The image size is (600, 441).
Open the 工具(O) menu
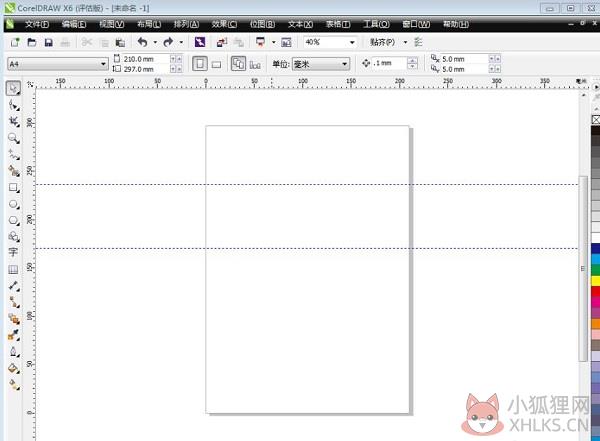tap(376, 24)
